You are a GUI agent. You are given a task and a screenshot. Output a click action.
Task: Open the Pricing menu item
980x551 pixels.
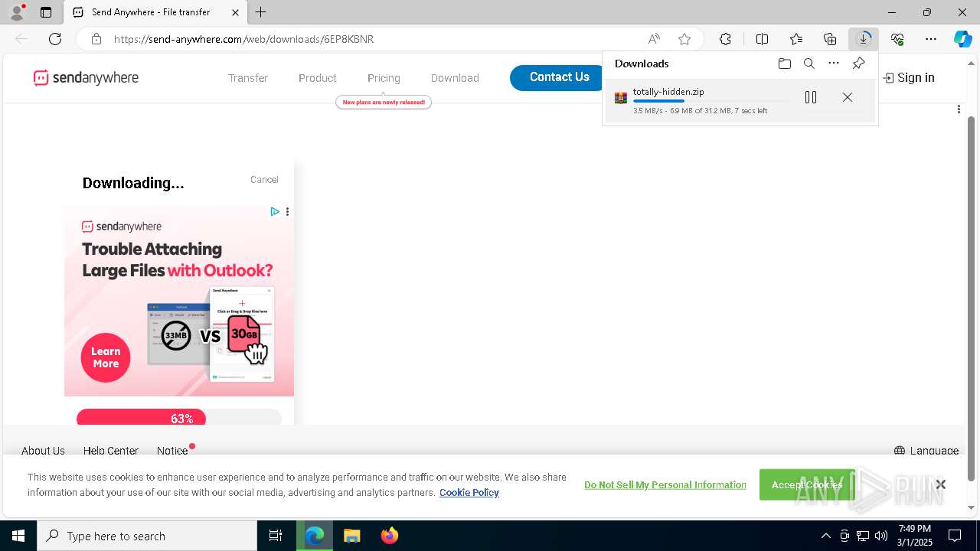(x=384, y=78)
